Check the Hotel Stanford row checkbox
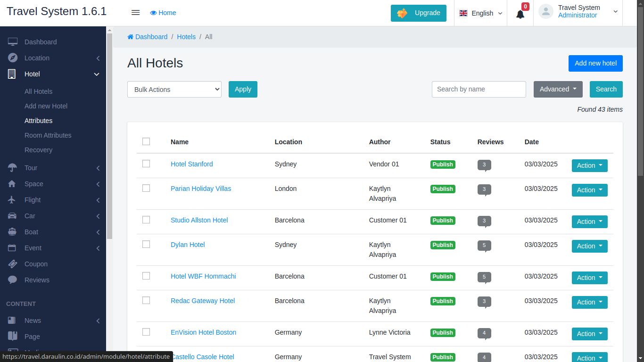Viewport: 644px width, 362px height. pyautogui.click(x=146, y=164)
